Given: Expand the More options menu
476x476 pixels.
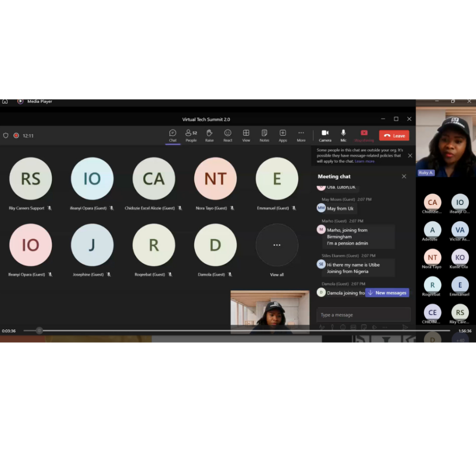Looking at the screenshot, I should point(301,135).
